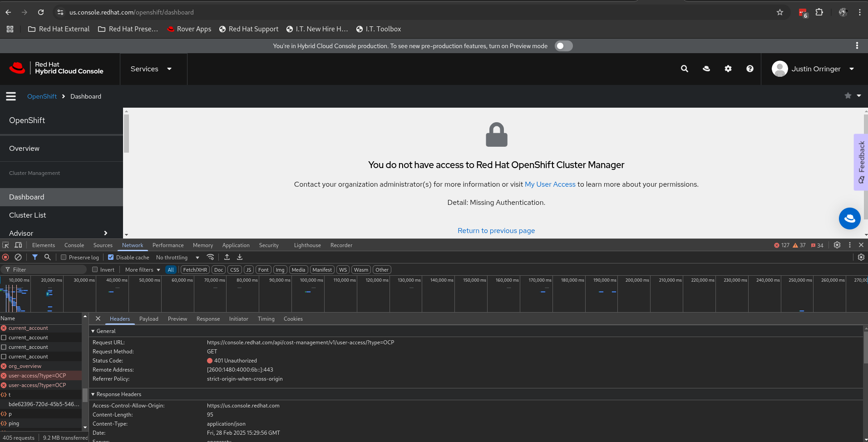Viewport: 868px width, 442px height.
Task: Enable the Preserve log checkbox
Action: tap(64, 257)
